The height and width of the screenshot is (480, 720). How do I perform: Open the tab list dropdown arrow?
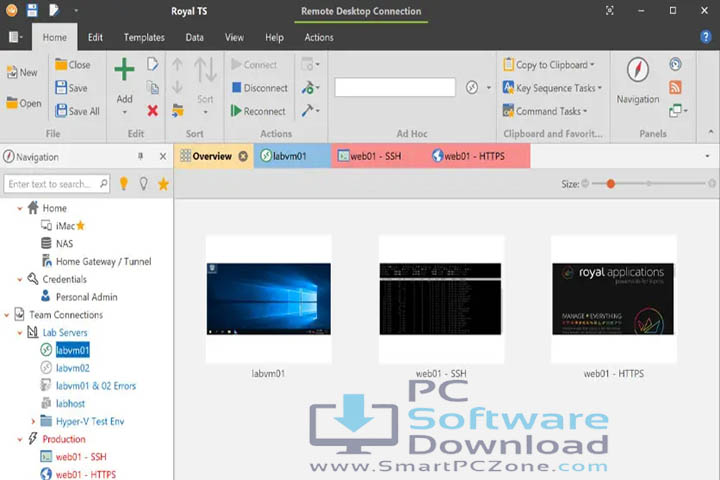(707, 156)
